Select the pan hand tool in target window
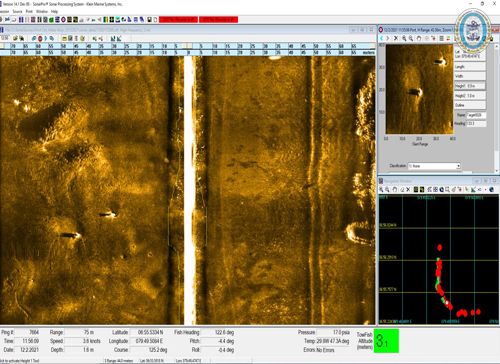This screenshot has height=364, width=500. point(419,38)
